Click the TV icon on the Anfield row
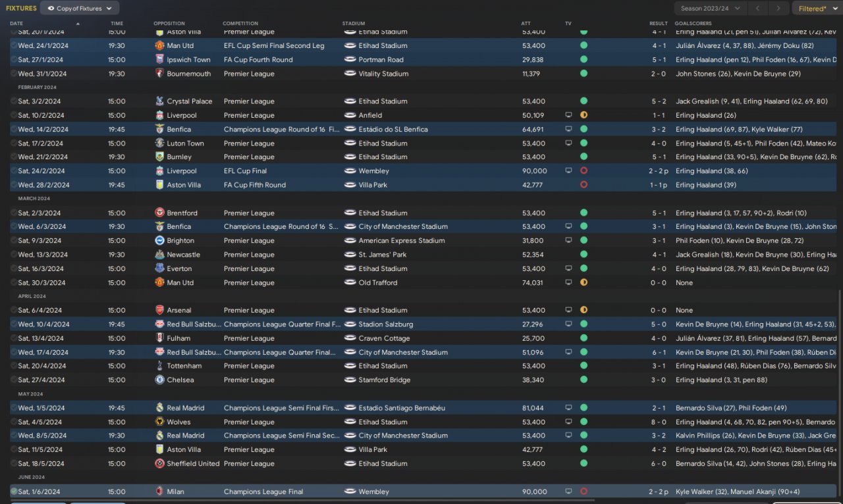The height and width of the screenshot is (504, 843). [x=568, y=115]
